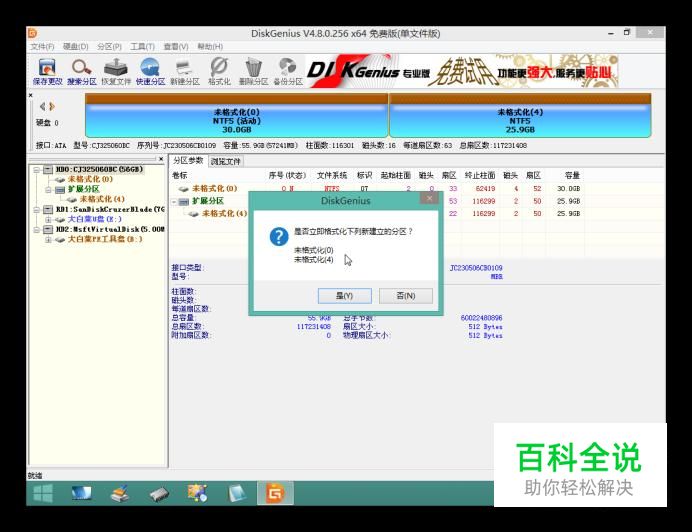Image resolution: width=692 pixels, height=532 pixels.
Task: Go to next disk with right arrow
Action: [x=52, y=106]
